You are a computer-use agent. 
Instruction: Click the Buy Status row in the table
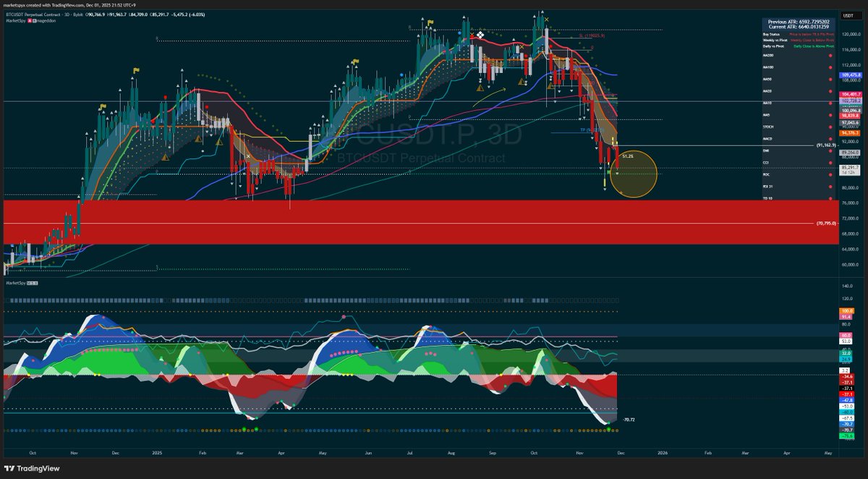click(799, 34)
